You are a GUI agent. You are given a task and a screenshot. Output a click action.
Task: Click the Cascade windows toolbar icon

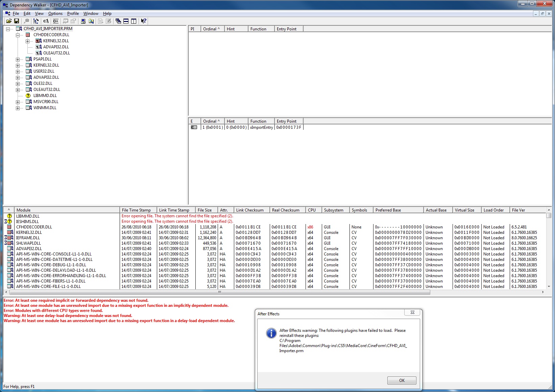click(x=118, y=21)
